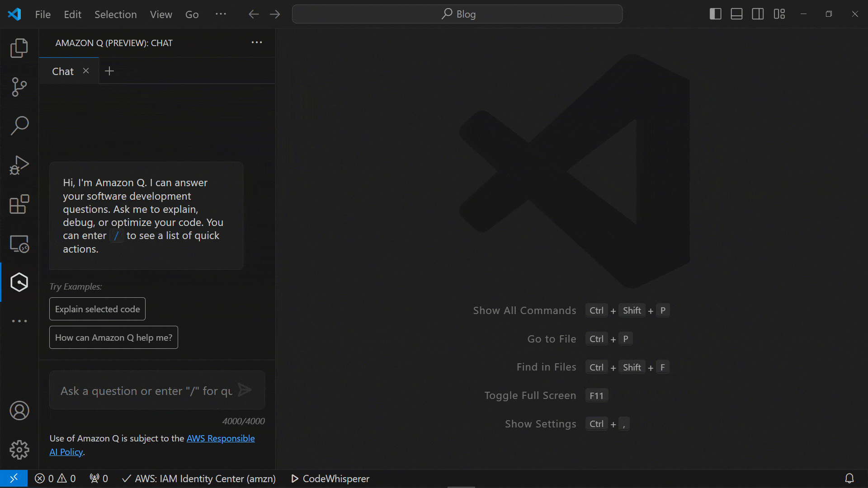Open the Extensions view
This screenshot has height=488, width=868.
pyautogui.click(x=19, y=204)
